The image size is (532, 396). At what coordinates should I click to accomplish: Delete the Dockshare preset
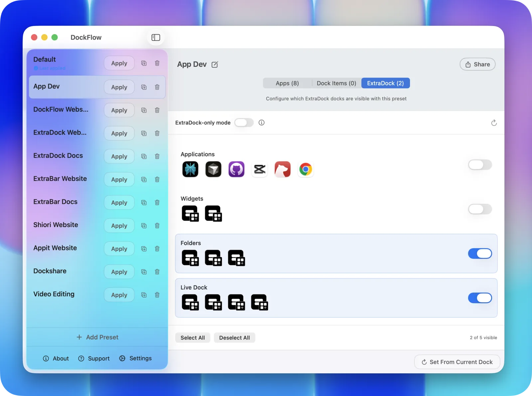pyautogui.click(x=157, y=272)
